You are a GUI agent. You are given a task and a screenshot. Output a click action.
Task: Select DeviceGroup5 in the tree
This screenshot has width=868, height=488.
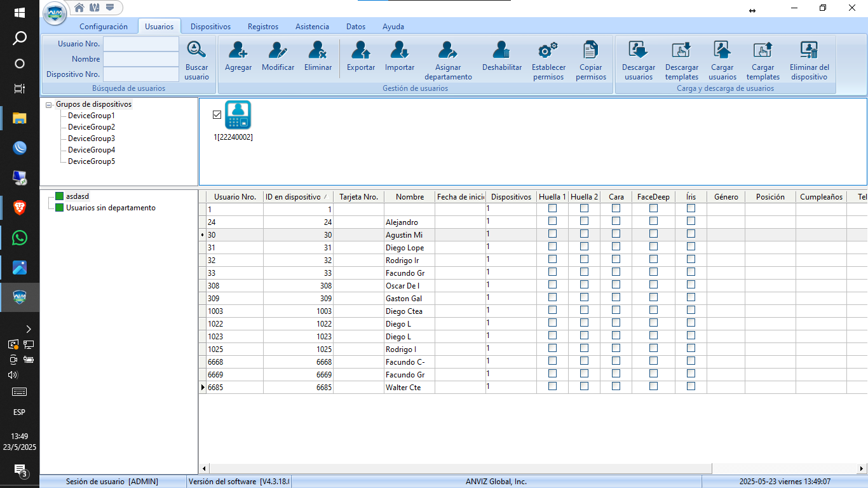[92, 161]
